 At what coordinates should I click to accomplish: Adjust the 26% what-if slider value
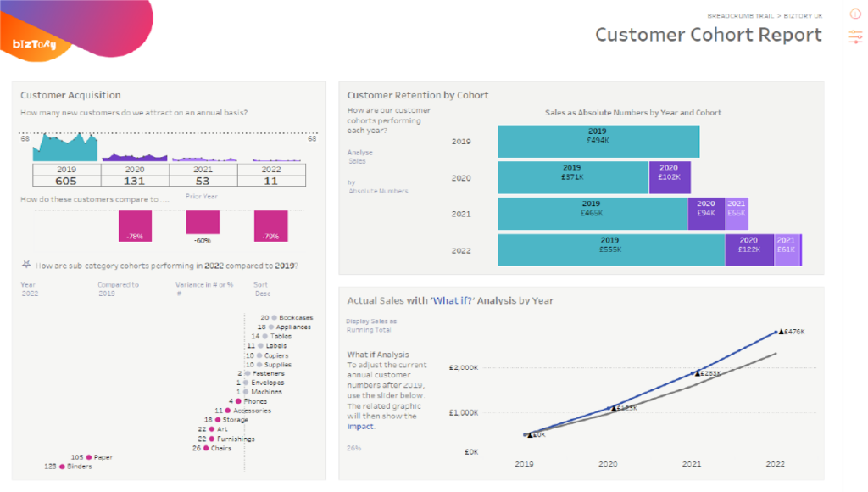353,448
